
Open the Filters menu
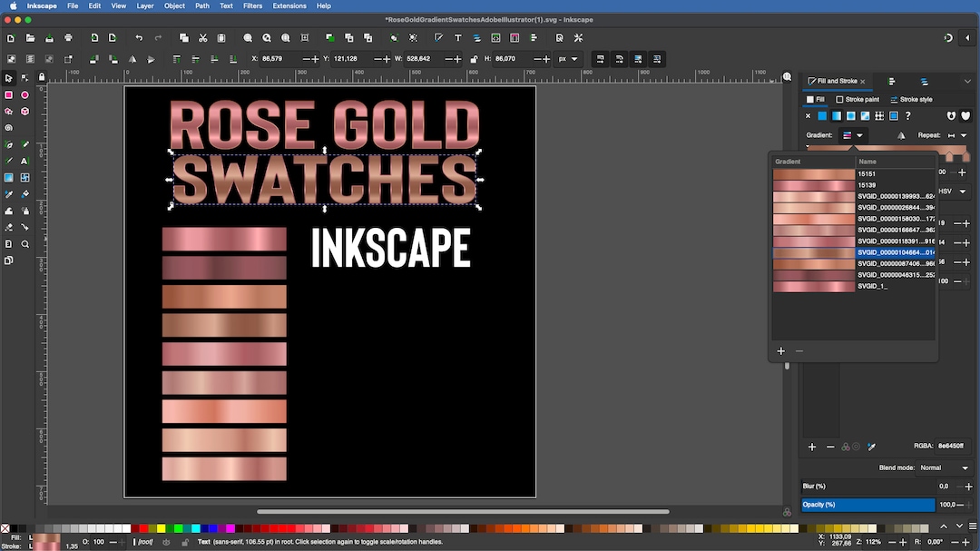(252, 5)
